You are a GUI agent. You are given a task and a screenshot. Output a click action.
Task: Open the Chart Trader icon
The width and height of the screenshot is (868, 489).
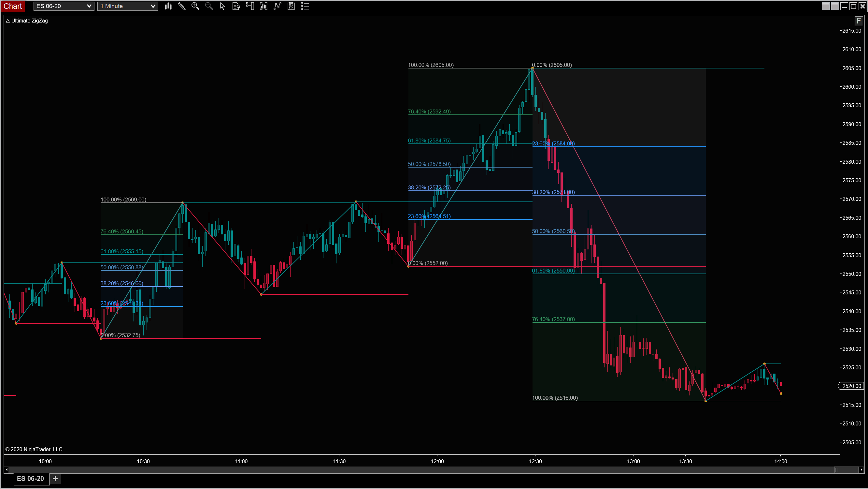tap(250, 6)
